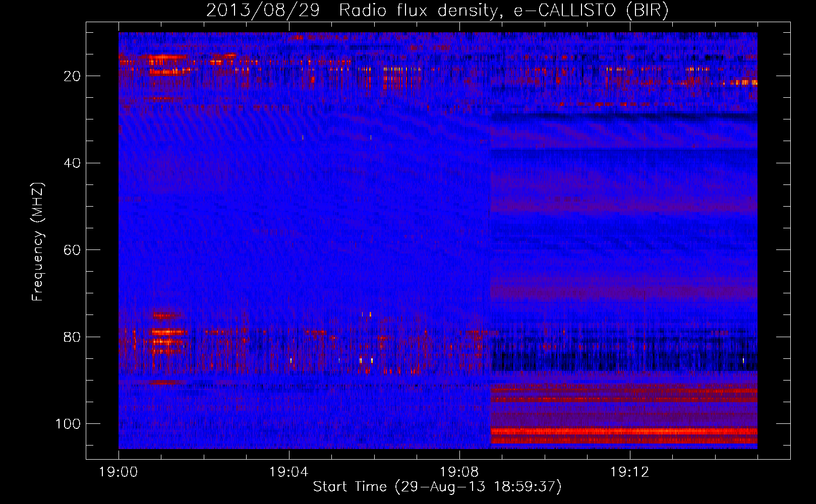Click the time tick label "19:00"

(119, 472)
